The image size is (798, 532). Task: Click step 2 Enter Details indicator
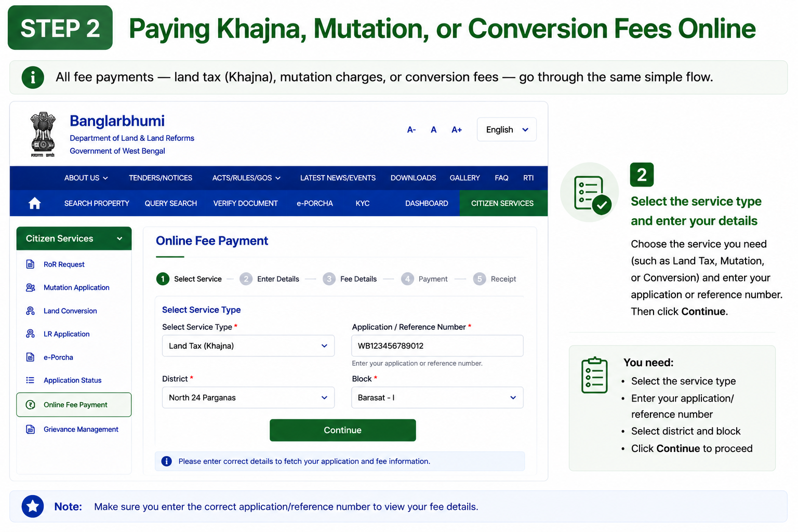click(270, 279)
